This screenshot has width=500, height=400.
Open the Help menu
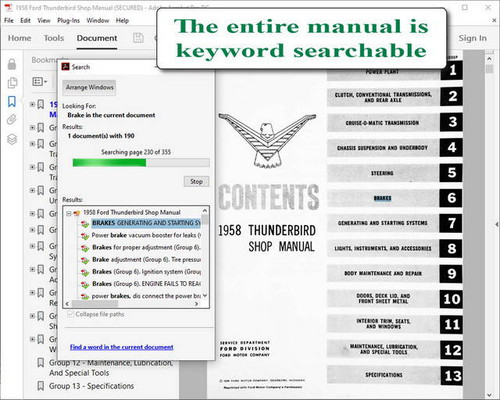(122, 21)
